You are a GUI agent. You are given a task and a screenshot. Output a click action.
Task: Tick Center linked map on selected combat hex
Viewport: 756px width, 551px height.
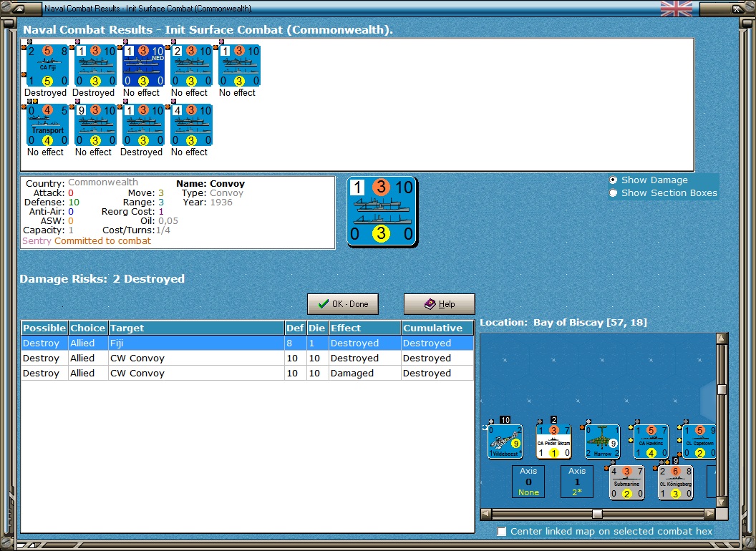point(502,531)
